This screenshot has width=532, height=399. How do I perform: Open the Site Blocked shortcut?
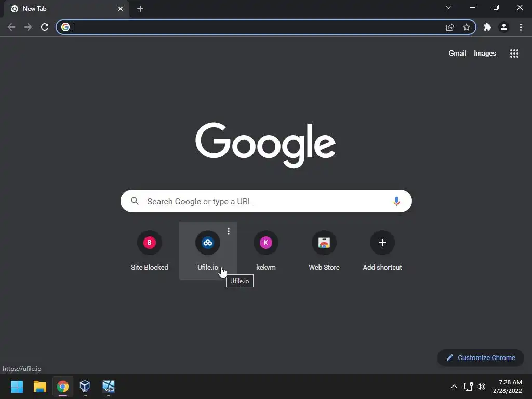click(149, 251)
